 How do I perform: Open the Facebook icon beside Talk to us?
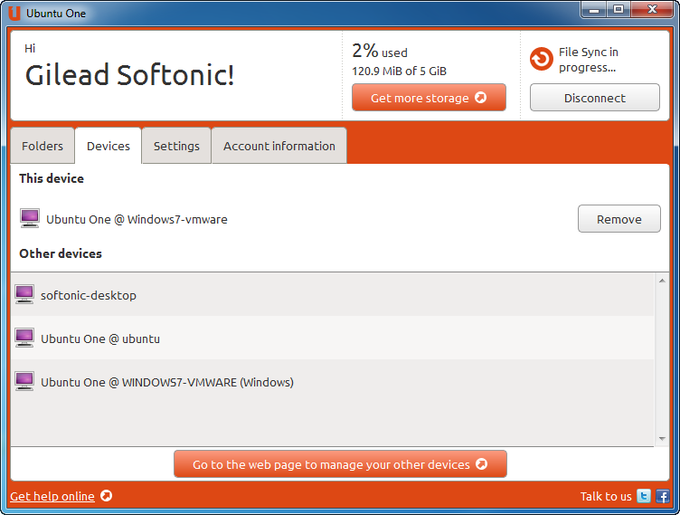[x=662, y=495]
